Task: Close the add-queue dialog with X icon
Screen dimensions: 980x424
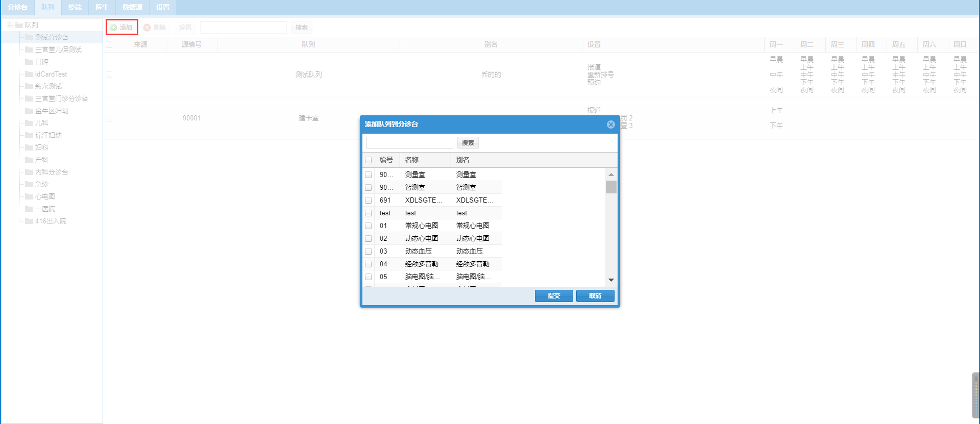Action: 610,124
